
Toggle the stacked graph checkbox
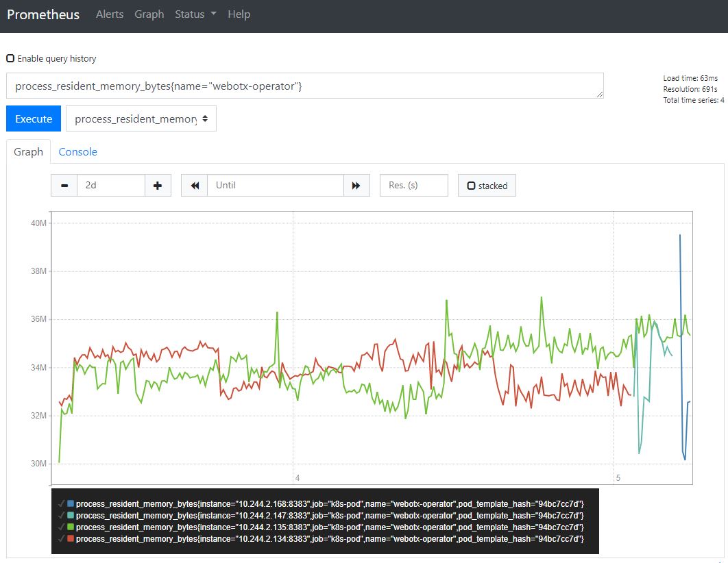click(x=471, y=186)
